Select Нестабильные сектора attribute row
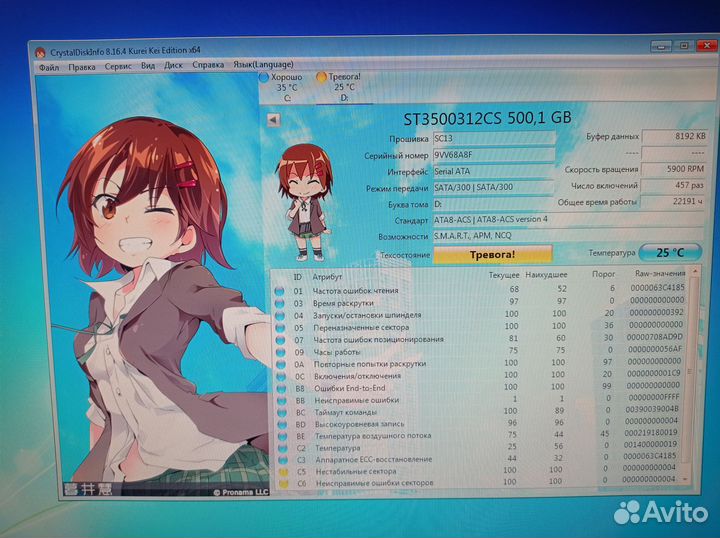The image size is (720, 538). (478, 470)
